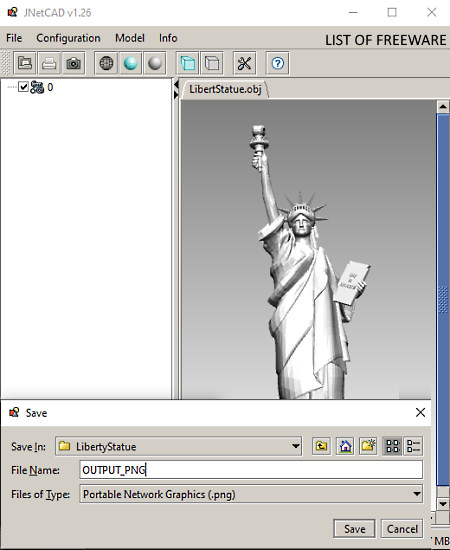Select the LibertStatue.obj tab
This screenshot has width=450, height=550.
(225, 89)
